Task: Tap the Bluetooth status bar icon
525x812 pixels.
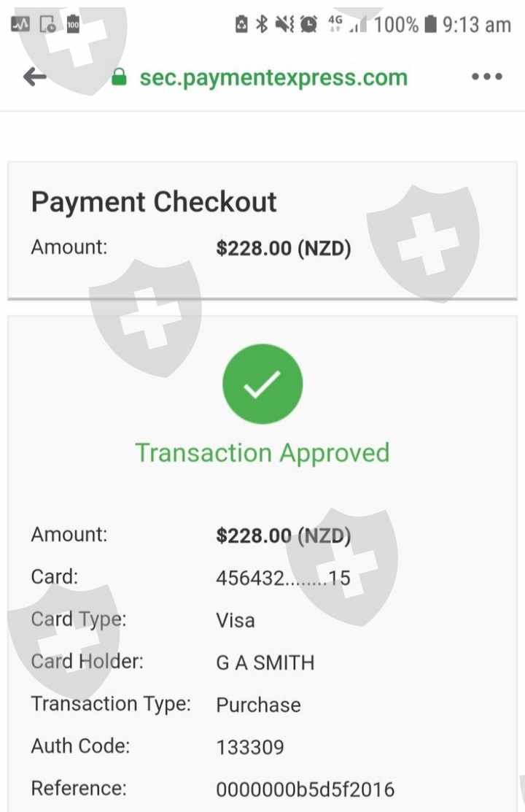Action: click(x=262, y=25)
